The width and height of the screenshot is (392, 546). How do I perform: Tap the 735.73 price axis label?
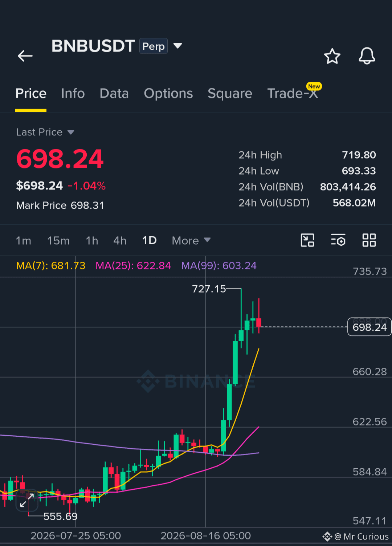[x=370, y=272]
